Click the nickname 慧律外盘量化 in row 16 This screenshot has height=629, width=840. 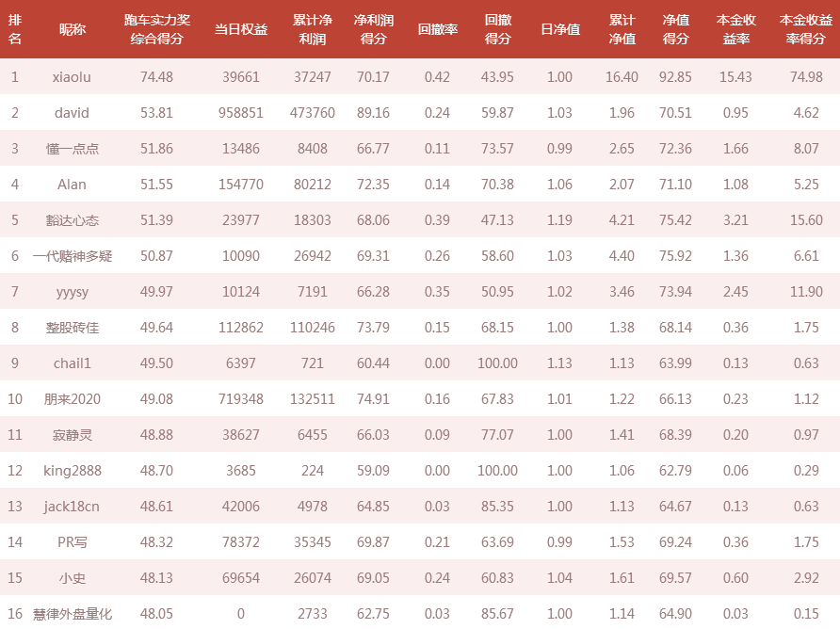(x=72, y=614)
